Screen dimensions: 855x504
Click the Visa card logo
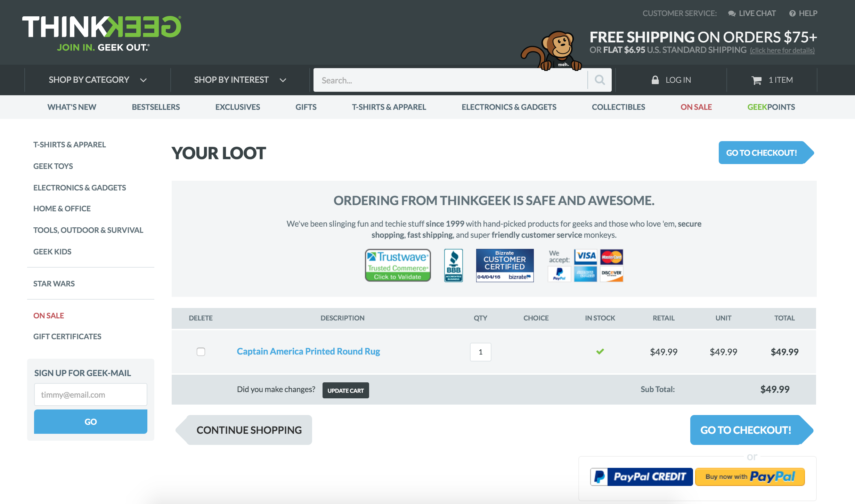[x=586, y=257]
